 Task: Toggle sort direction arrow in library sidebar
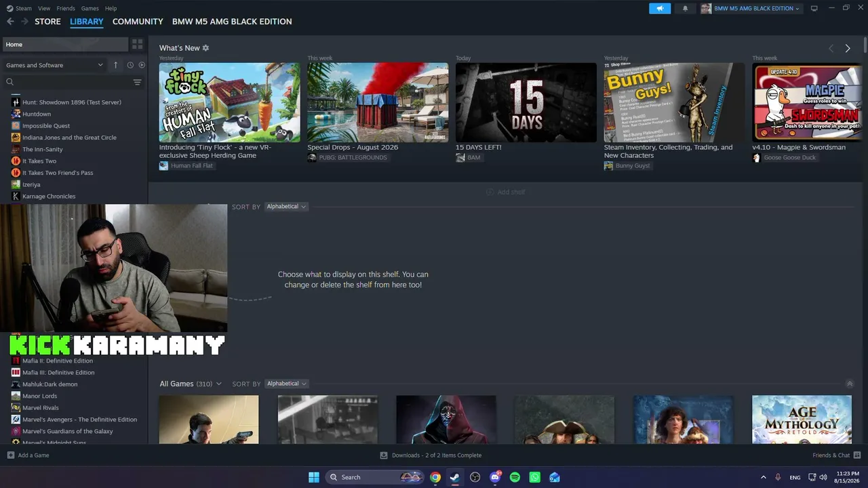[x=115, y=65]
